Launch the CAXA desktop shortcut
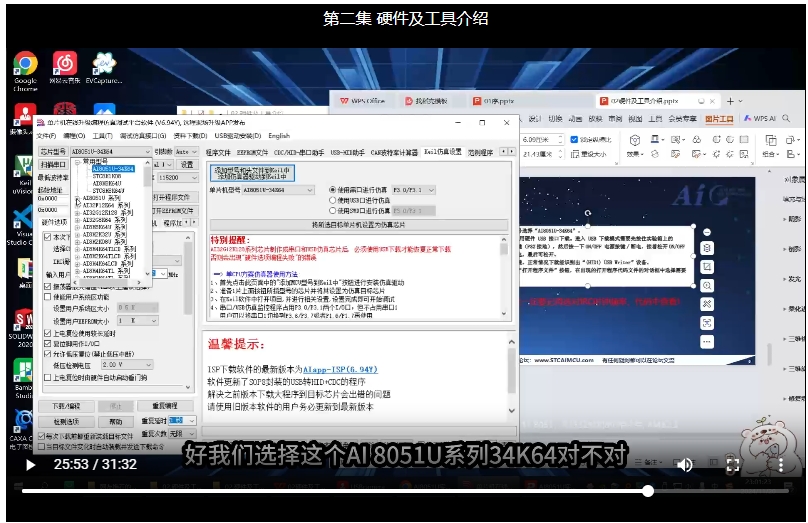This screenshot has width=808, height=523. 22,429
